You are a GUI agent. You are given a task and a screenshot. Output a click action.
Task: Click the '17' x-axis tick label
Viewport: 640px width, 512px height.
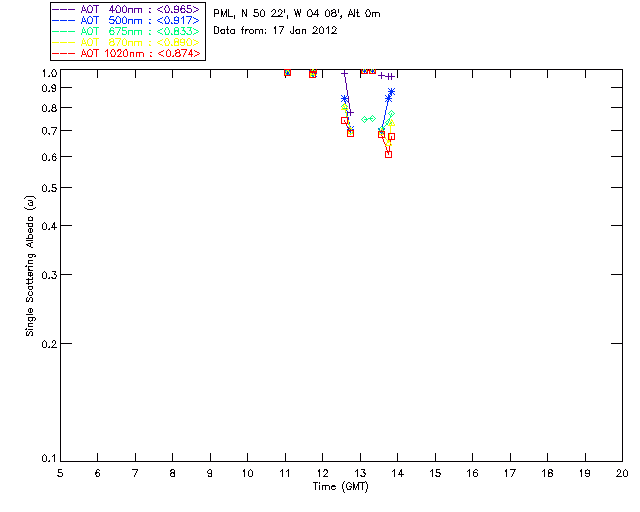pos(510,473)
